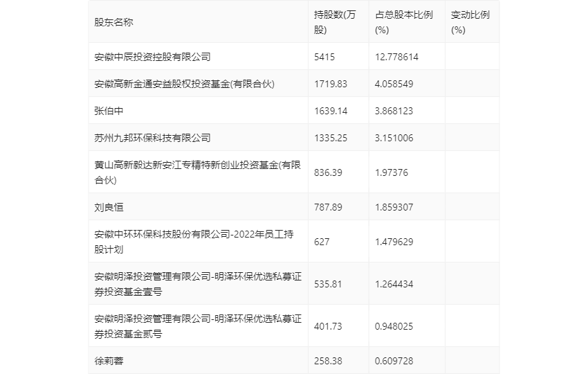Select shareholder 徐莉蓉
The image size is (588, 374).
109,361
